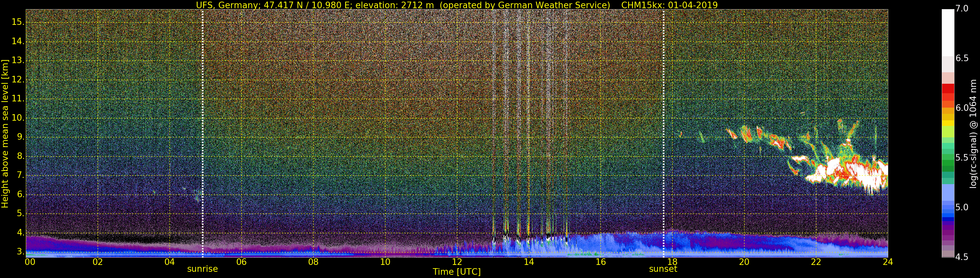Click the time axis tick '20'
The height and width of the screenshot is (278, 980).
point(744,262)
